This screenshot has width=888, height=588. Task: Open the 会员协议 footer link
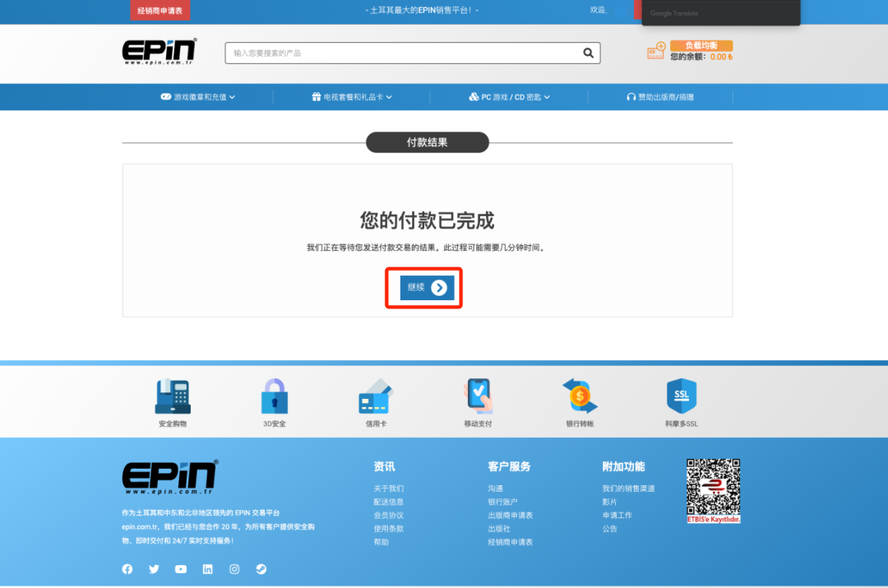388,516
